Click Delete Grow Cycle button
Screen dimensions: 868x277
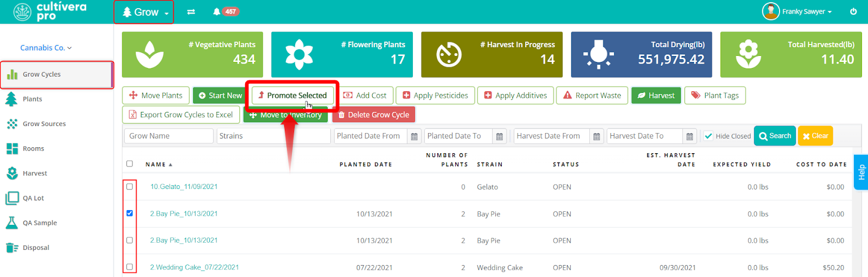[x=373, y=115]
